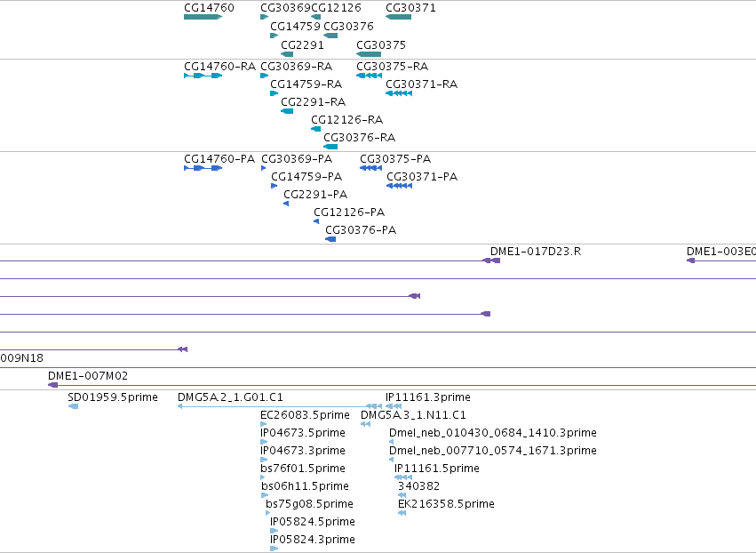The height and width of the screenshot is (553, 756).
Task: Click protein CG12126-PA
Action: tap(349, 212)
